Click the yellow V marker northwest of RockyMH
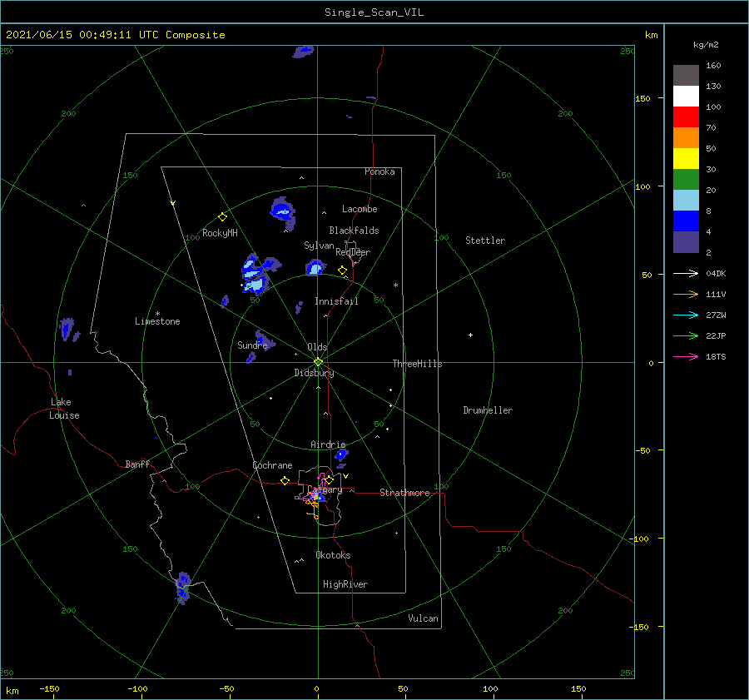Screen dimensions: 749x700 point(173,204)
